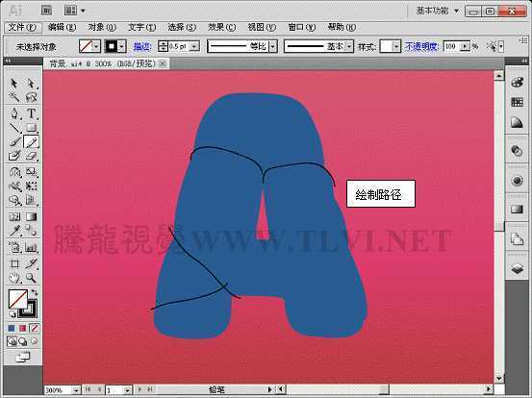Select the Type tool

[31, 113]
